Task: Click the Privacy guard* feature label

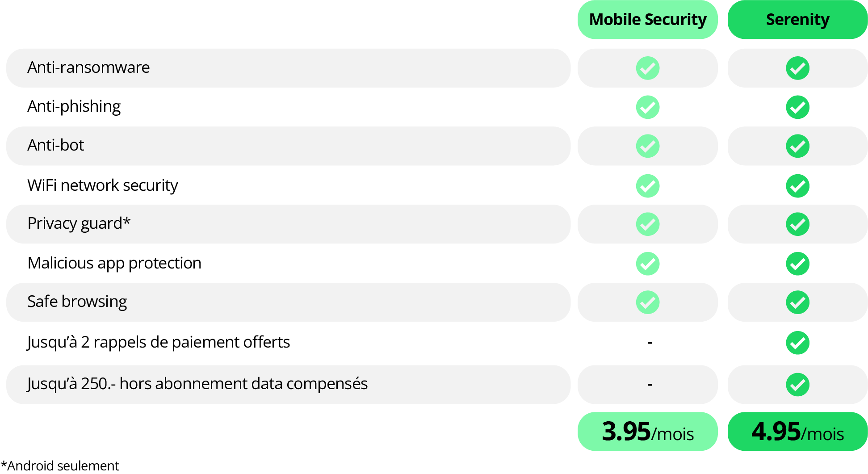Action: (79, 223)
